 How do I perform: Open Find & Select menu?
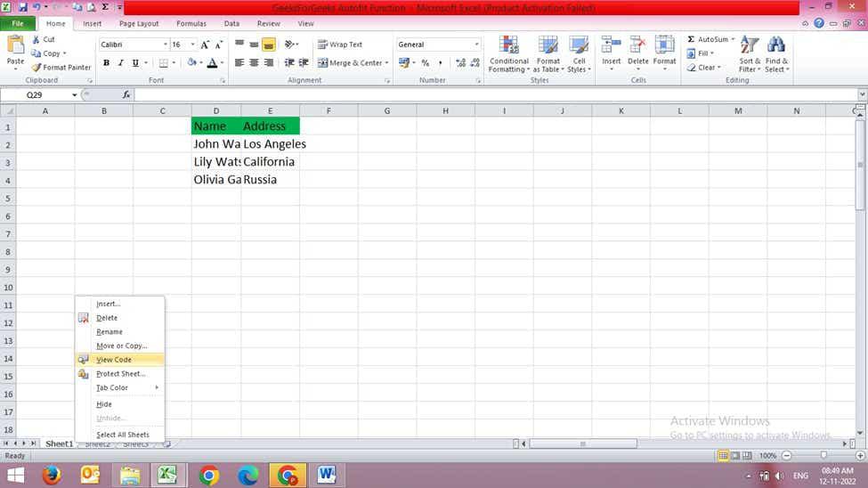coord(776,53)
